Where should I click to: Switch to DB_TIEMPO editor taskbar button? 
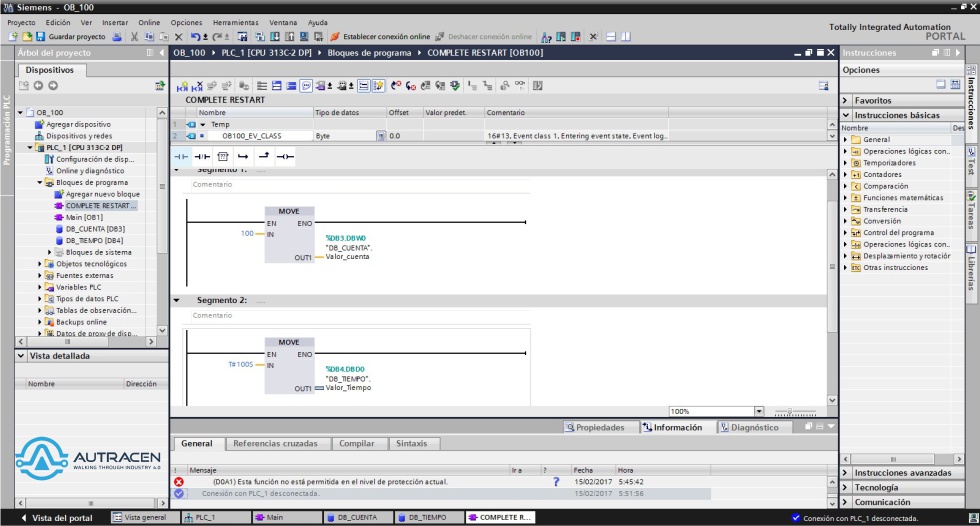pos(428,517)
